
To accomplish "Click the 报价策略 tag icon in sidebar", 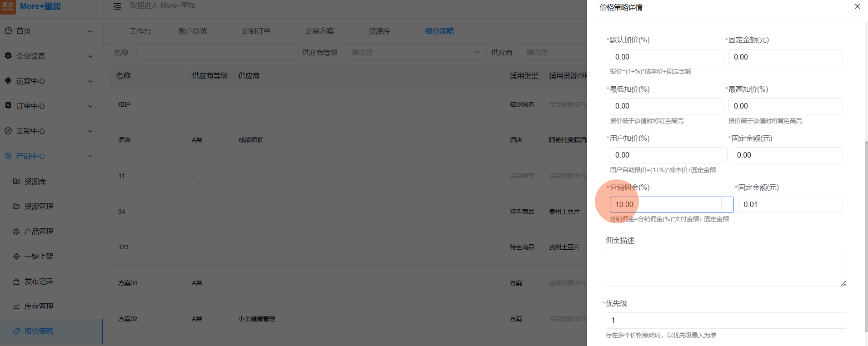I will point(16,331).
